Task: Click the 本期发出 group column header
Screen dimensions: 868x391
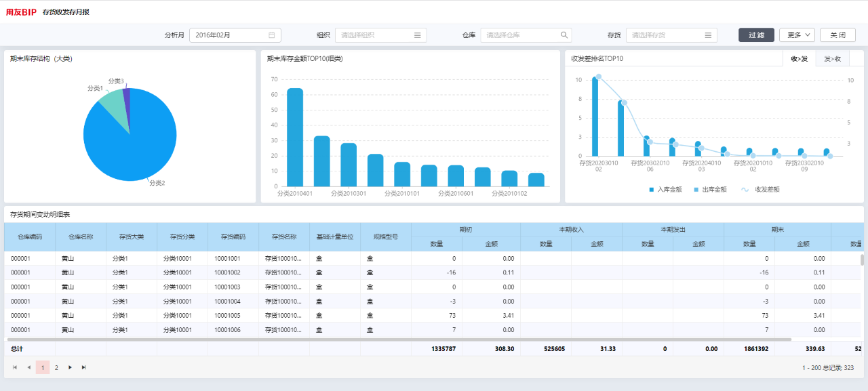Action: click(x=673, y=230)
